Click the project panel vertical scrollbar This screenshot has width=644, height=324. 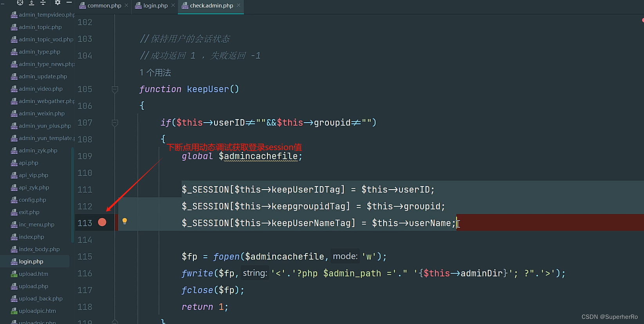click(72, 195)
